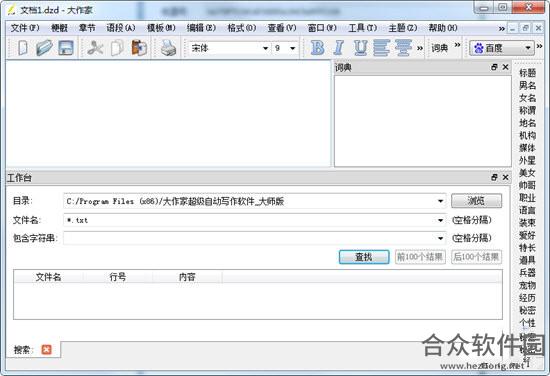Open the 窗口(W) menu
The height and width of the screenshot is (376, 550).
[x=322, y=28]
